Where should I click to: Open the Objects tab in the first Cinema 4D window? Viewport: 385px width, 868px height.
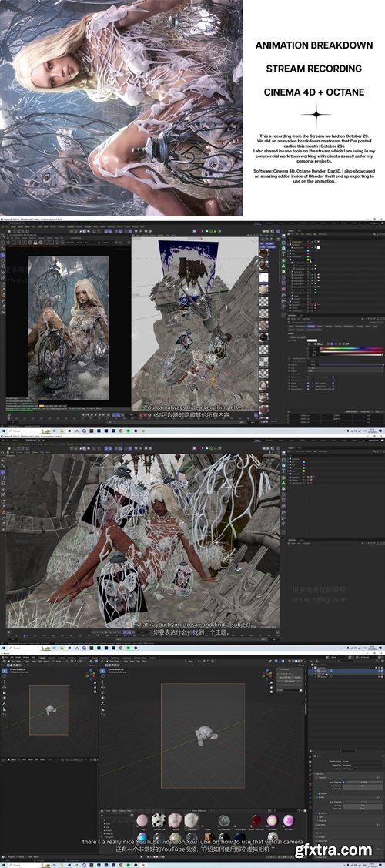tap(291, 231)
